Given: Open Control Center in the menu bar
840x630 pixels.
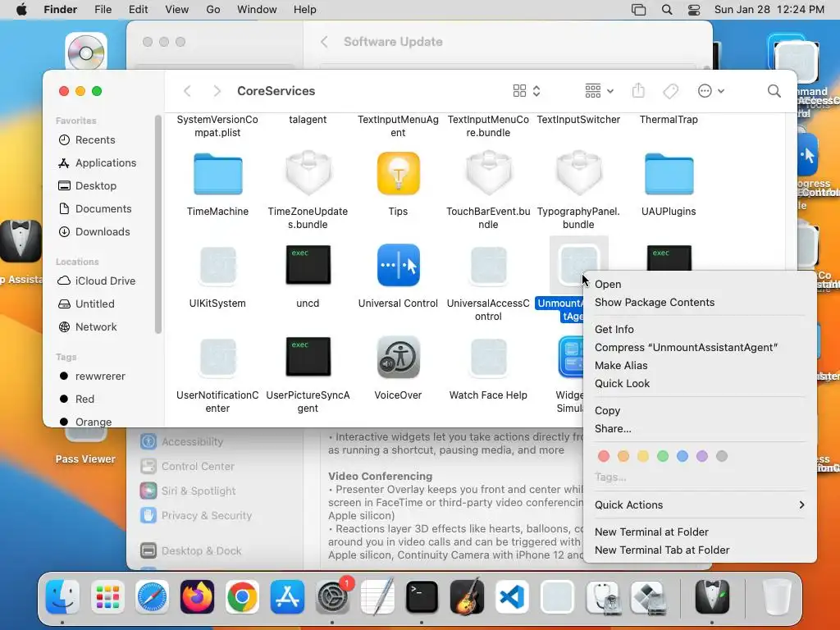Looking at the screenshot, I should click(694, 10).
